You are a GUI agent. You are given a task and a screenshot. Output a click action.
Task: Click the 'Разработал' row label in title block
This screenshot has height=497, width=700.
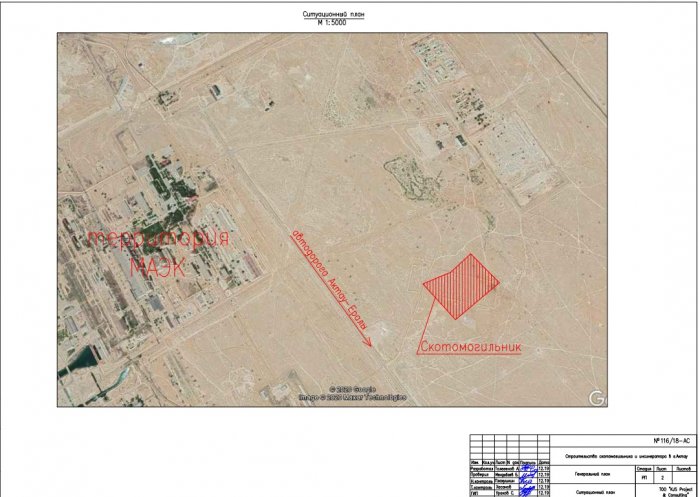tap(482, 467)
